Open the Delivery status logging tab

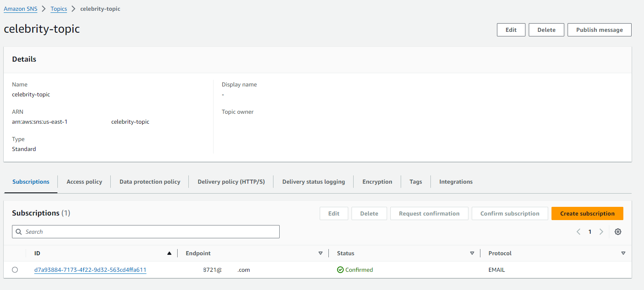314,182
